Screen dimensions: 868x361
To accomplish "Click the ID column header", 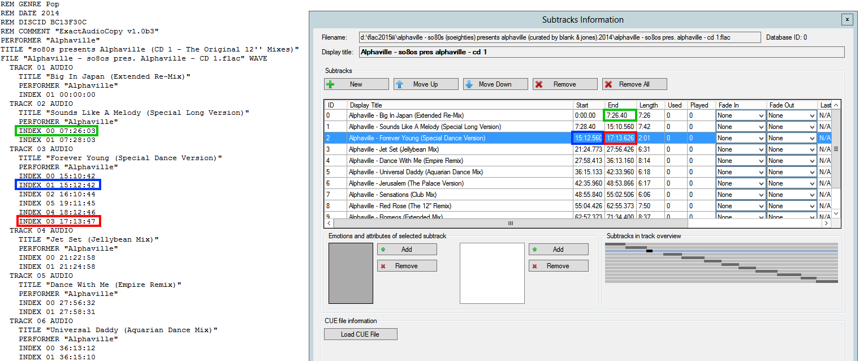I will [x=335, y=105].
